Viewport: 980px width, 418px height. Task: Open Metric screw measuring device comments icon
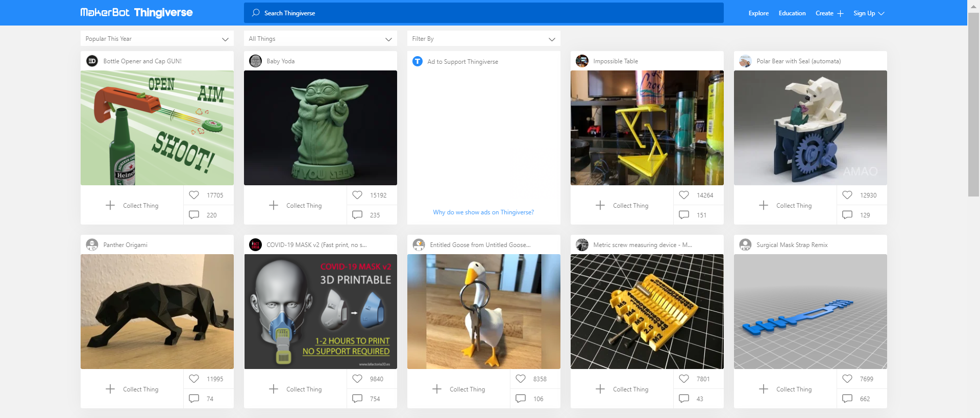(684, 399)
